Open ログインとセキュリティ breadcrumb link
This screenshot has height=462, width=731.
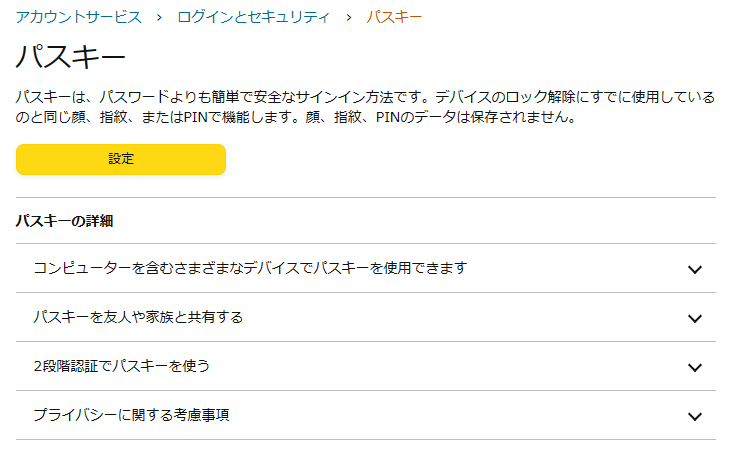tap(253, 17)
